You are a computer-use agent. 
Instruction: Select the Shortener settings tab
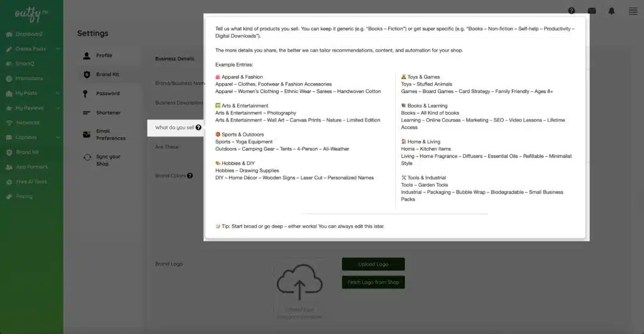[x=108, y=113]
